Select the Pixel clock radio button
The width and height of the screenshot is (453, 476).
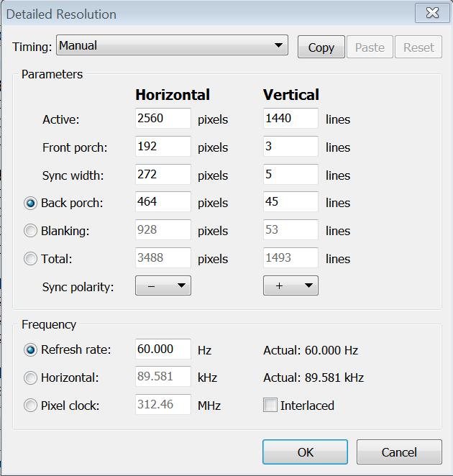pyautogui.click(x=31, y=406)
